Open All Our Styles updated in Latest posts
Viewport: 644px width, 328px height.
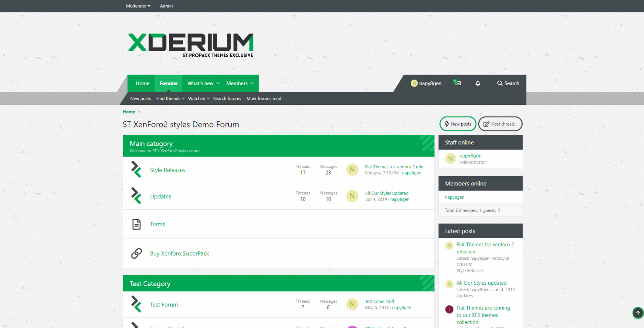point(482,283)
